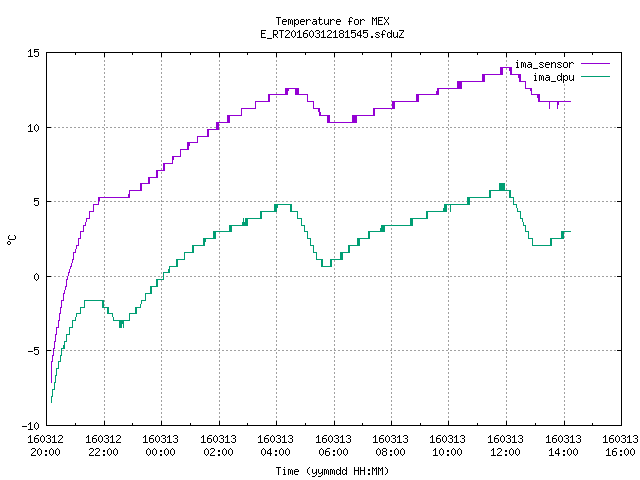The image size is (640, 480).
Task: Click the ima_dpu legend label
Action: point(553,77)
